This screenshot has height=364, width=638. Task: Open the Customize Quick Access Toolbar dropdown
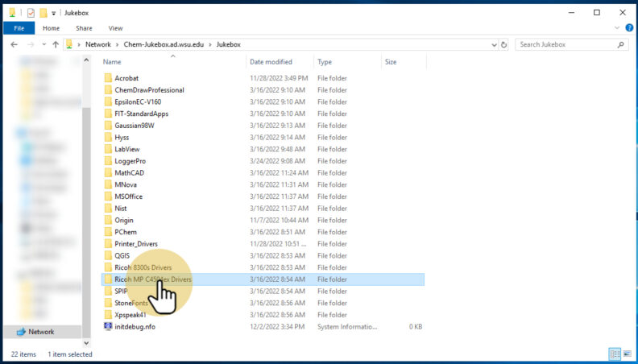click(54, 13)
